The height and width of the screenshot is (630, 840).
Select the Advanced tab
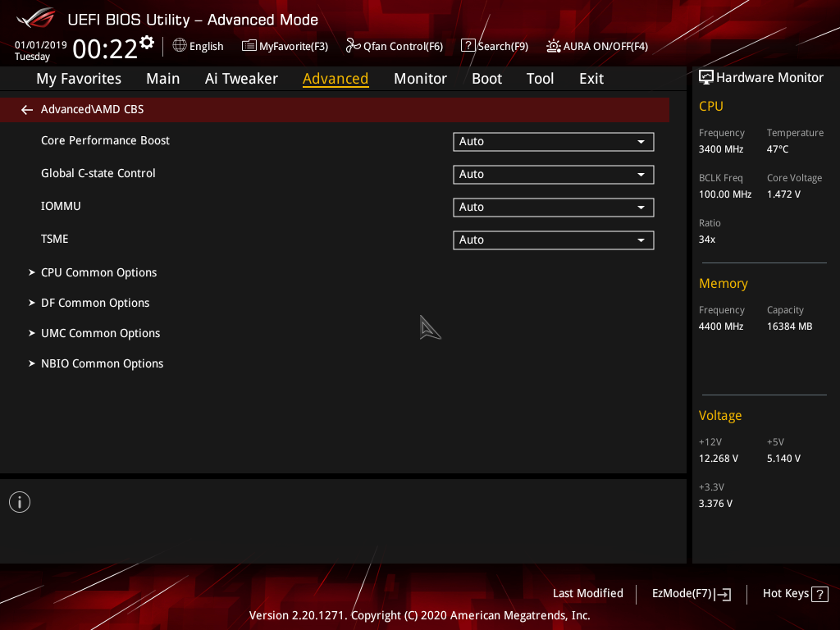click(336, 79)
